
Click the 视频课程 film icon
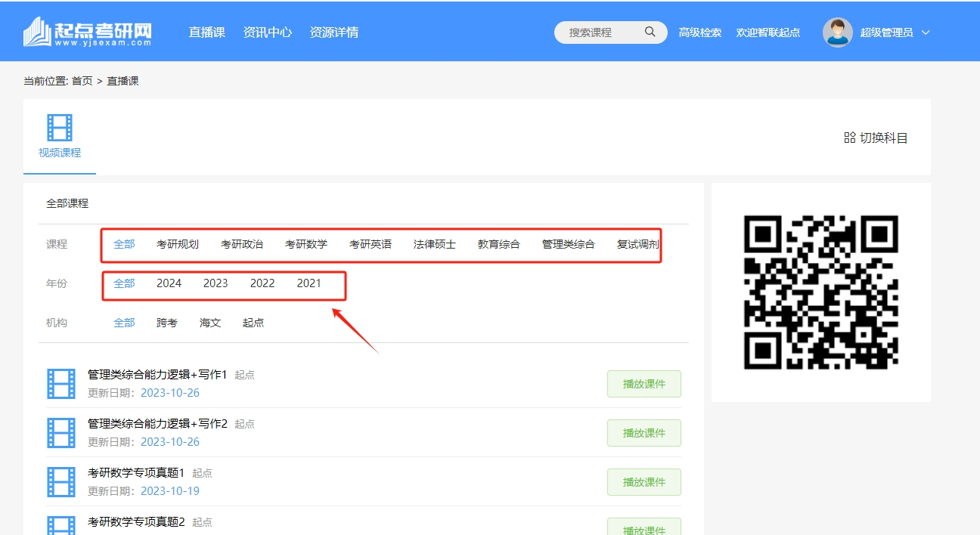point(60,128)
